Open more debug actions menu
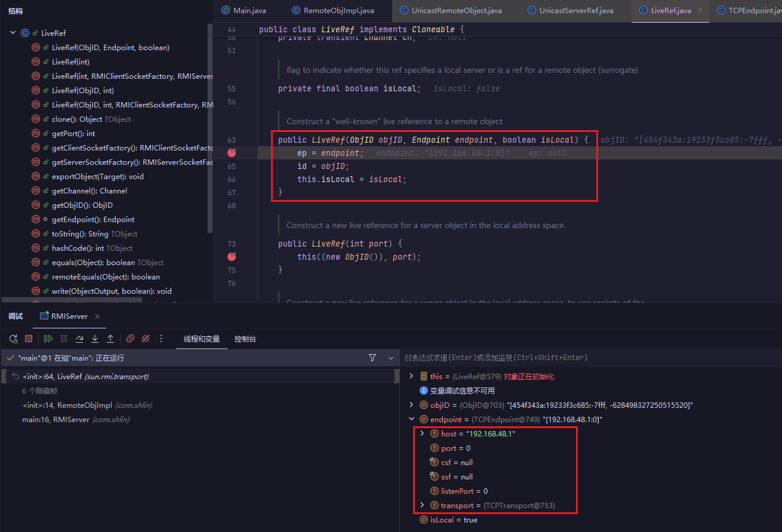The height and width of the screenshot is (532, 782). 161,339
